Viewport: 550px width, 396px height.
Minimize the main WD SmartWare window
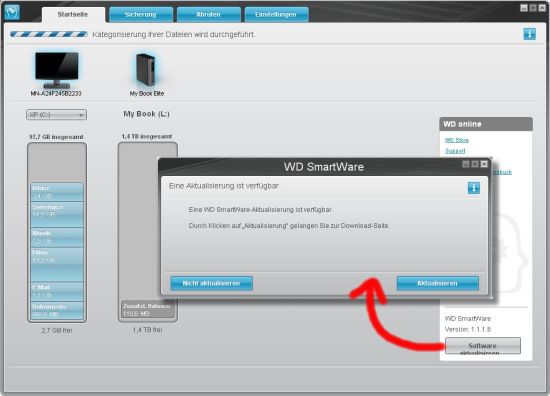(x=524, y=8)
